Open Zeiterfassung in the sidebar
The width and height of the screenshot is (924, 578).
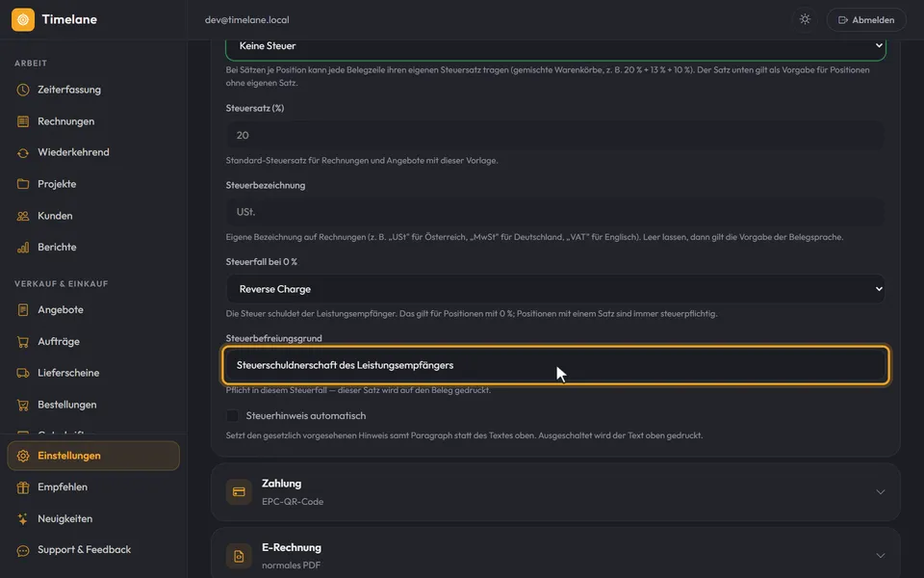(93, 90)
